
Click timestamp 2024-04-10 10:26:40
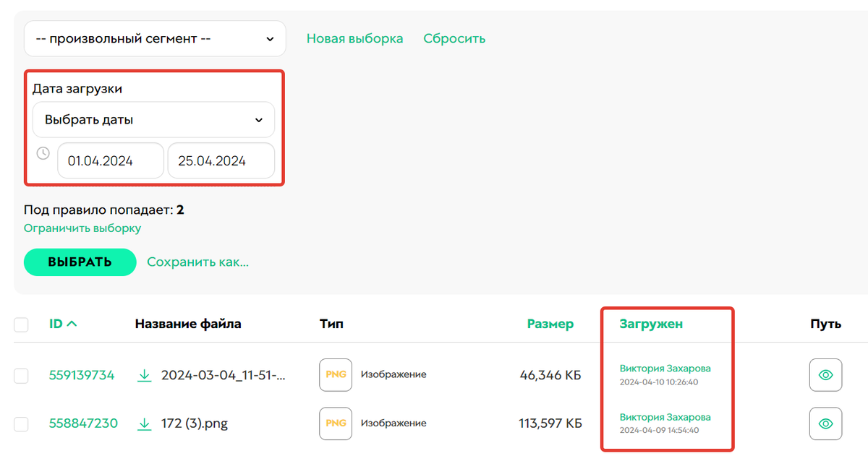(x=659, y=382)
